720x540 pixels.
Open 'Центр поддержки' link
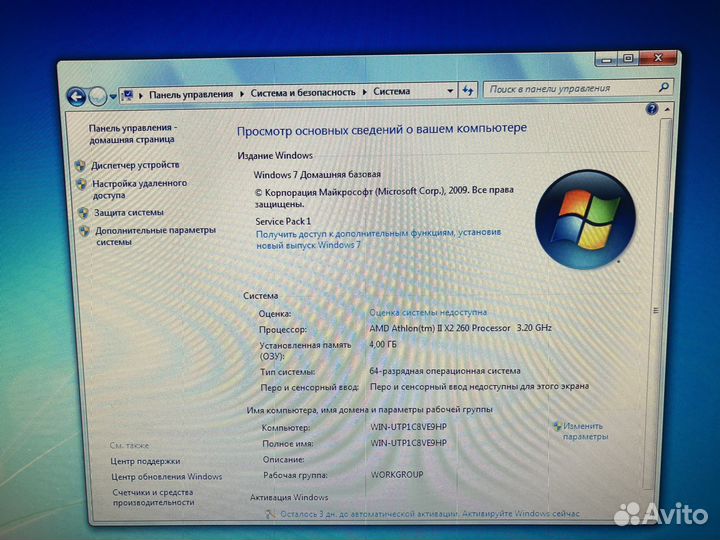(145, 461)
